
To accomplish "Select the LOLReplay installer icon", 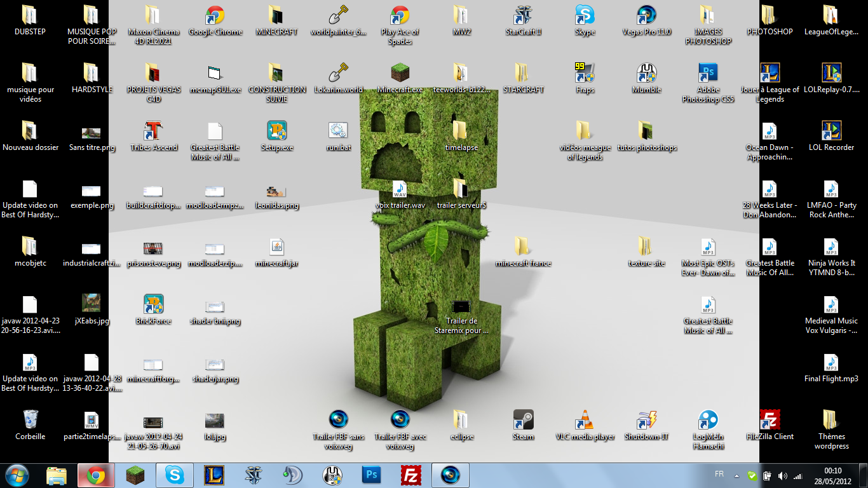I will (831, 79).
